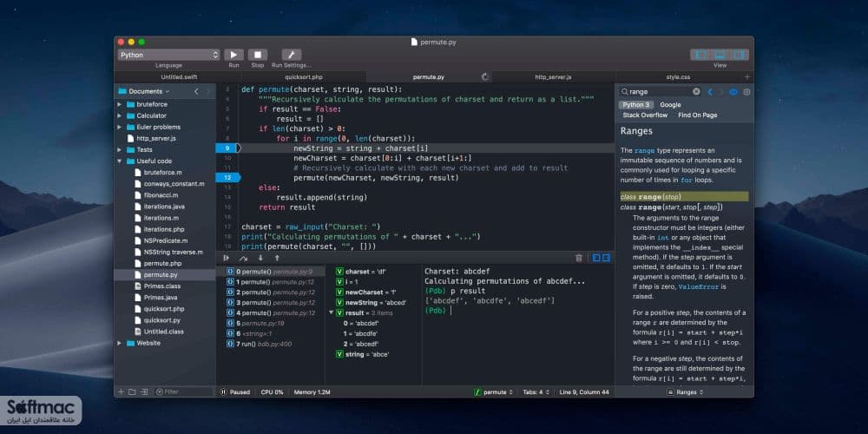Click the blue eye icon in documentation search
Image resolution: width=868 pixels, height=434 pixels.
coord(733,92)
